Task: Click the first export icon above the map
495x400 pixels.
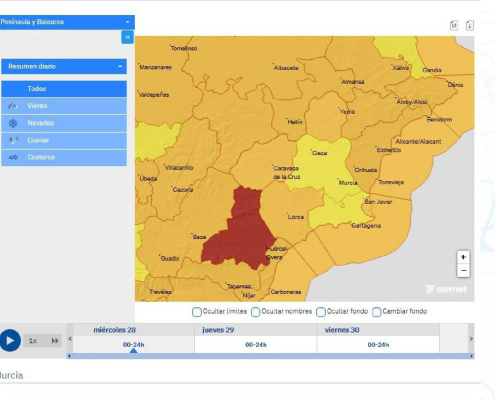Action: tap(454, 25)
